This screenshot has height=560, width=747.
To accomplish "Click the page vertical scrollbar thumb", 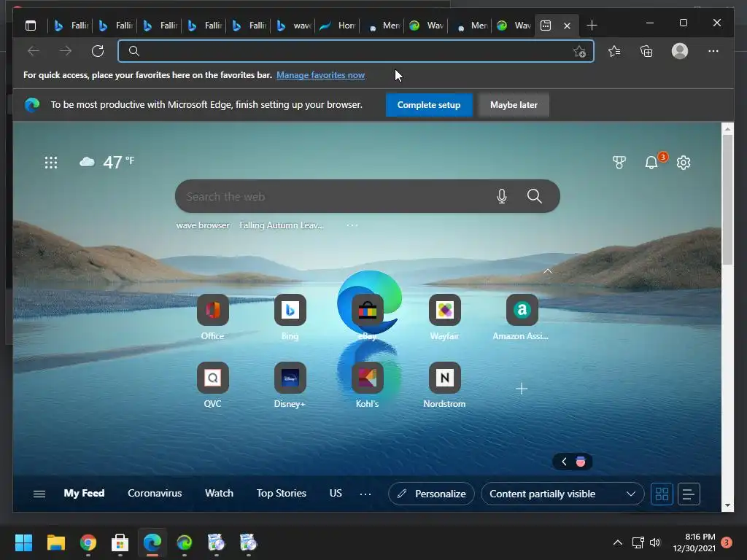I will 727,199.
